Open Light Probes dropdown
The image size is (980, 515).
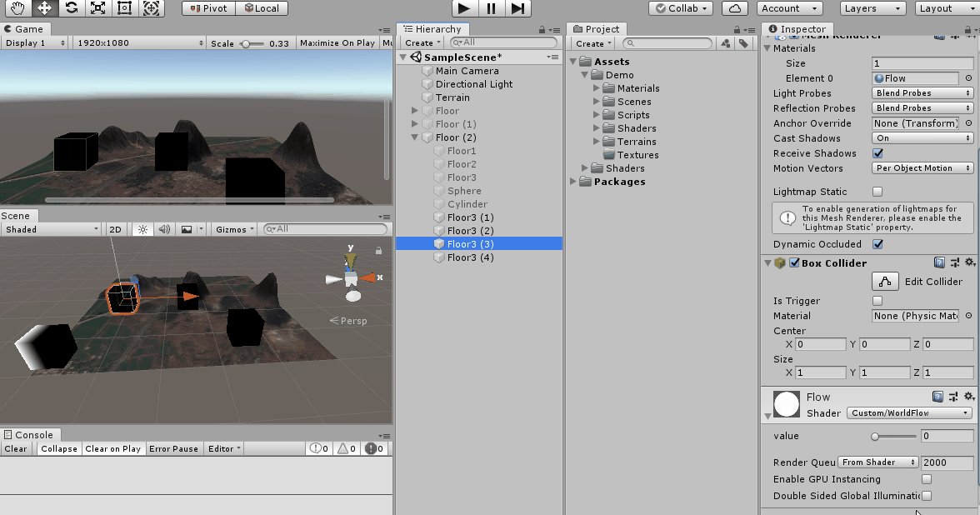(922, 93)
